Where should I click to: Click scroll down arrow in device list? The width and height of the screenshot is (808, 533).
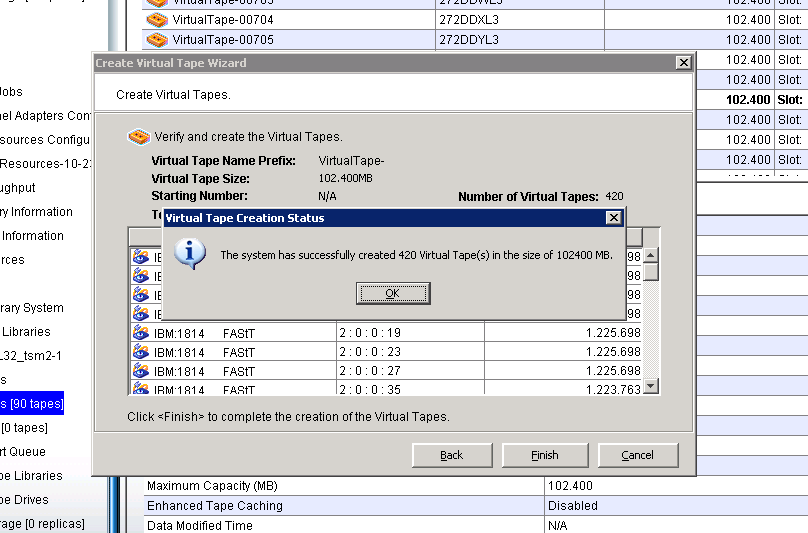[x=651, y=386]
